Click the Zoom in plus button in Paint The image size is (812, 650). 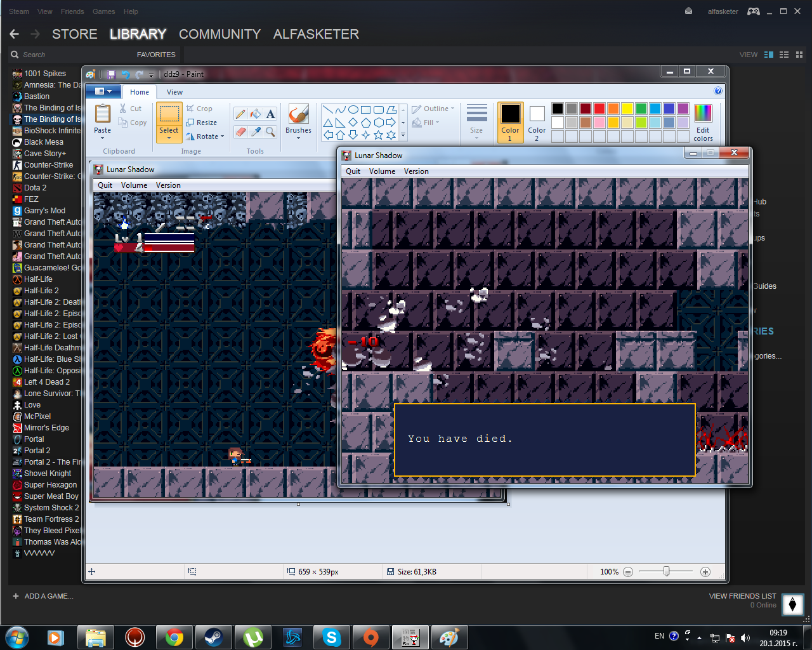coord(705,572)
